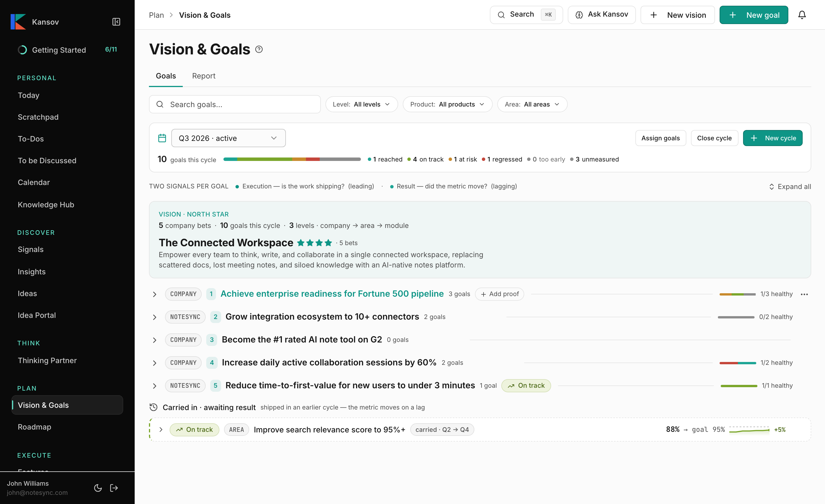The height and width of the screenshot is (504, 825).
Task: Select Vision & Goals in sidebar
Action: click(x=67, y=405)
